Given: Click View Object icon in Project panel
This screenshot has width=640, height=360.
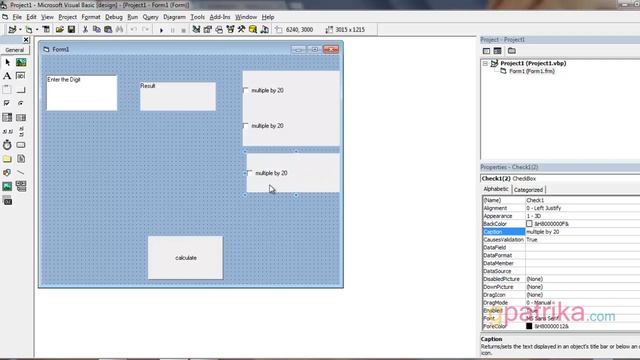Looking at the screenshot, I should pos(498,51).
